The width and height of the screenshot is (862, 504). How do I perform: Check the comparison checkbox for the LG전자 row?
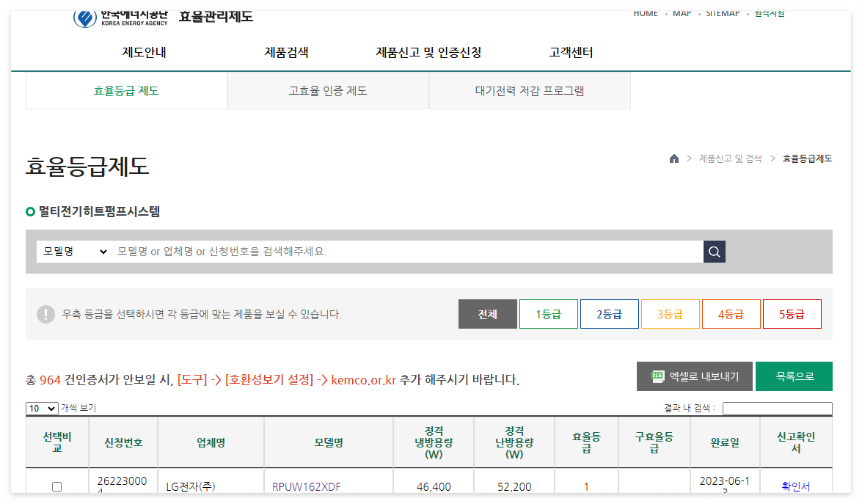pyautogui.click(x=56, y=486)
